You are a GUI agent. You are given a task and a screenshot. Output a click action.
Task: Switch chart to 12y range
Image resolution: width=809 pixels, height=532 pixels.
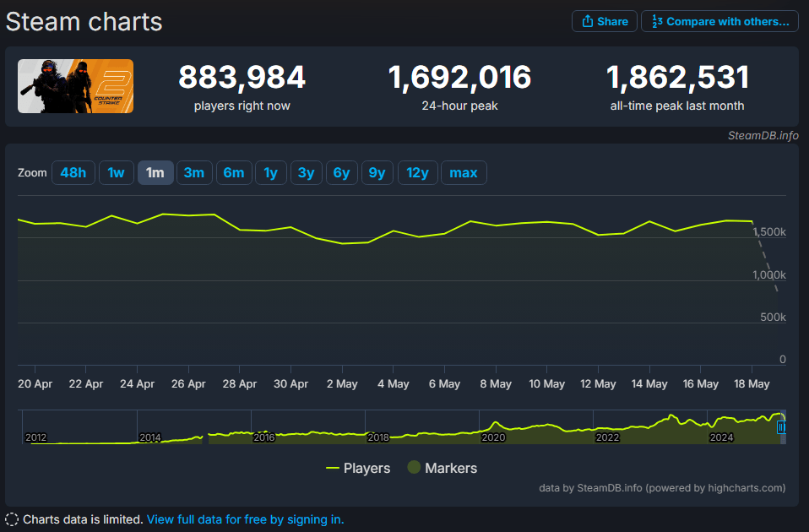click(x=417, y=172)
